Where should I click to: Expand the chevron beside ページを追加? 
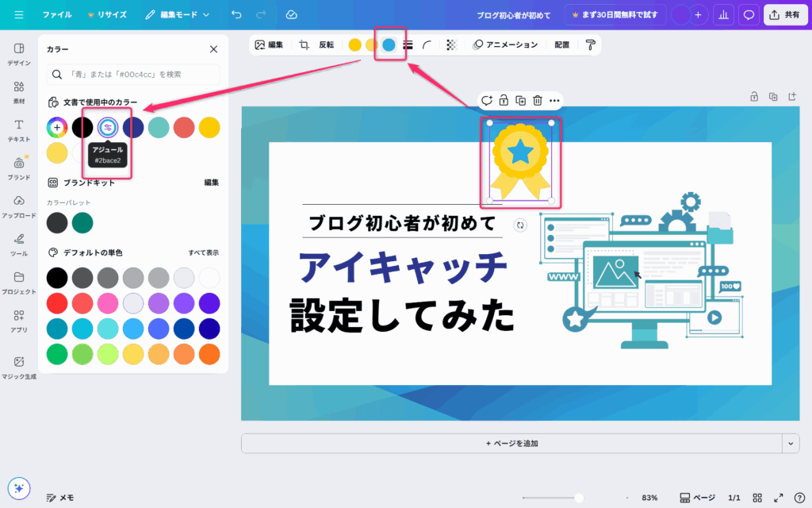click(790, 444)
